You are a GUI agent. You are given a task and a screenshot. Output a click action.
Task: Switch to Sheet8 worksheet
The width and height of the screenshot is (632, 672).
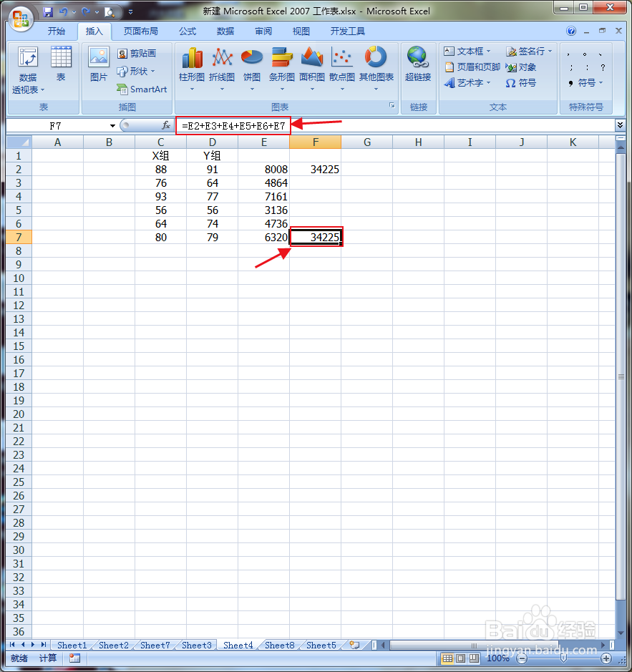280,645
